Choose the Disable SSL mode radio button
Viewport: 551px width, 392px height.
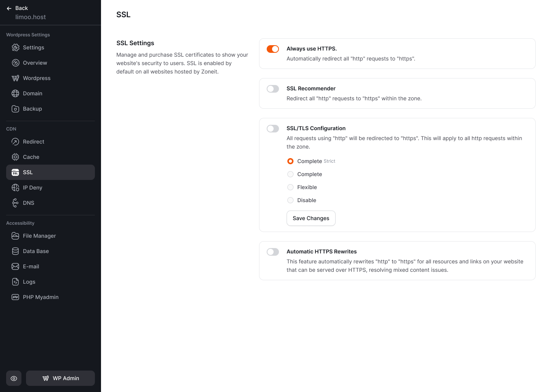point(290,200)
